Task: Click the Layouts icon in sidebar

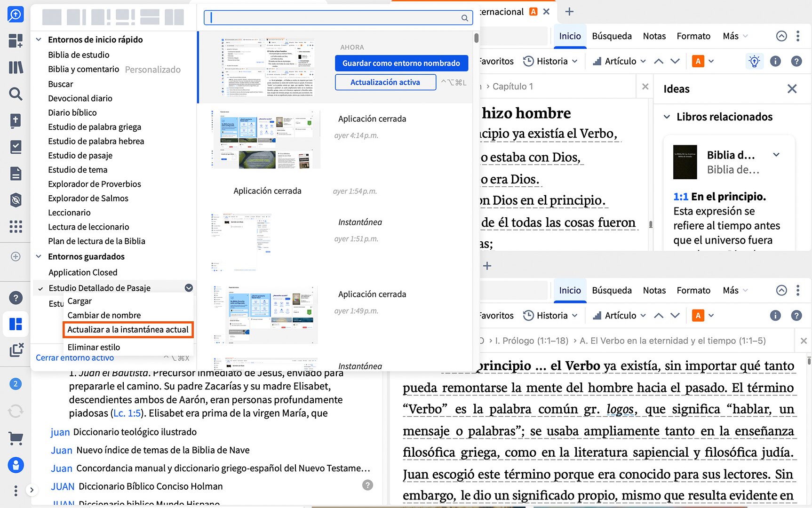Action: pyautogui.click(x=16, y=324)
